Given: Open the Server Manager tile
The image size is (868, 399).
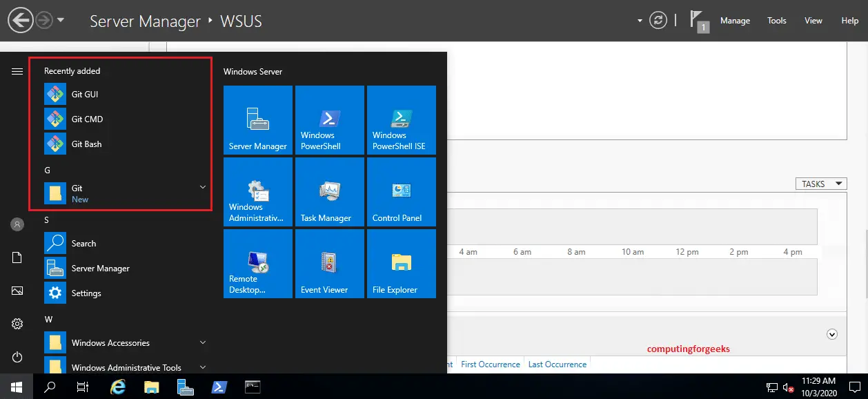Looking at the screenshot, I should [257, 120].
